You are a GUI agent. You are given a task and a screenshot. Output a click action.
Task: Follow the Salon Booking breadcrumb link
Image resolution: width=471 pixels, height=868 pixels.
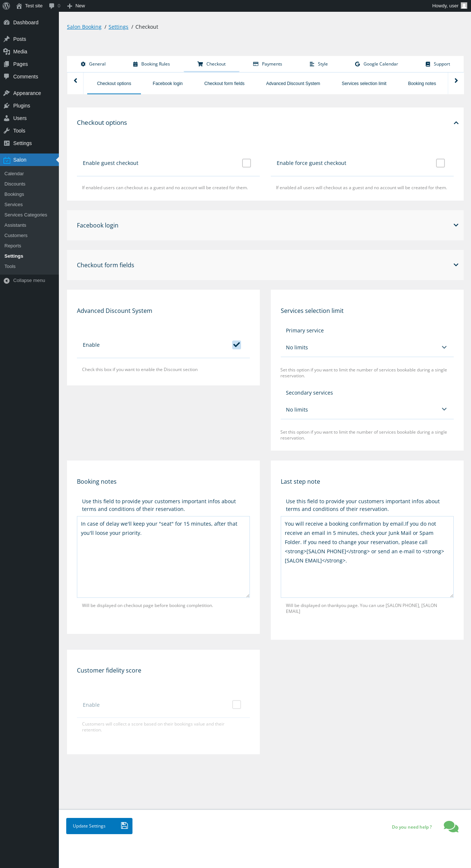click(x=84, y=27)
